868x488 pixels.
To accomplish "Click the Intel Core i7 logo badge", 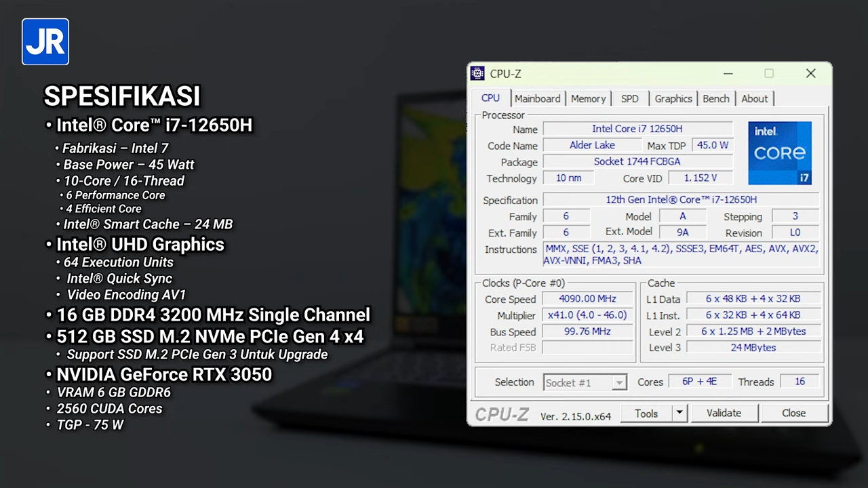I will (780, 153).
